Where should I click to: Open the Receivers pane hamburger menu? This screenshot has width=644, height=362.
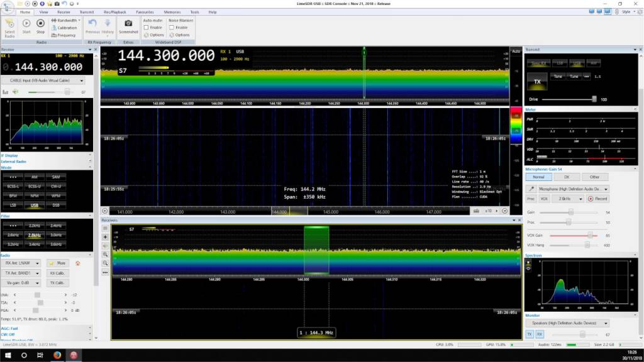pos(105,228)
